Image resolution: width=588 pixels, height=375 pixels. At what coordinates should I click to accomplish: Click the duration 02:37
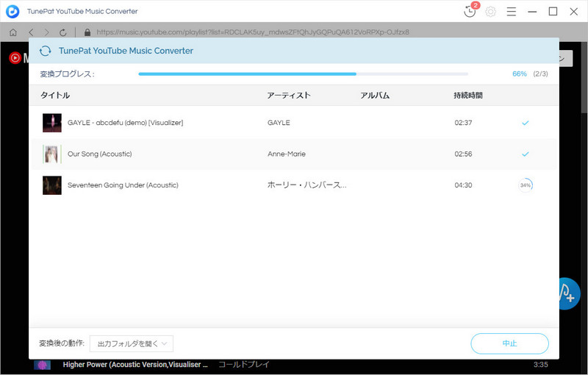coord(463,123)
